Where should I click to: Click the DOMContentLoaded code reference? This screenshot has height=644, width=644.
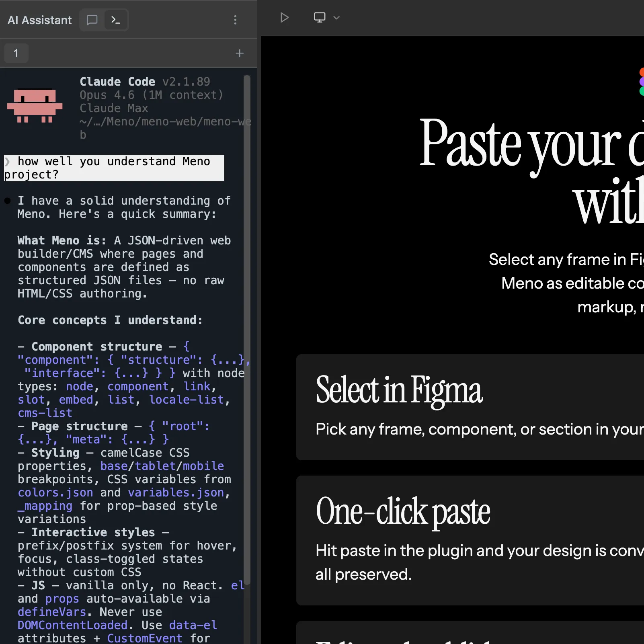(x=72, y=626)
